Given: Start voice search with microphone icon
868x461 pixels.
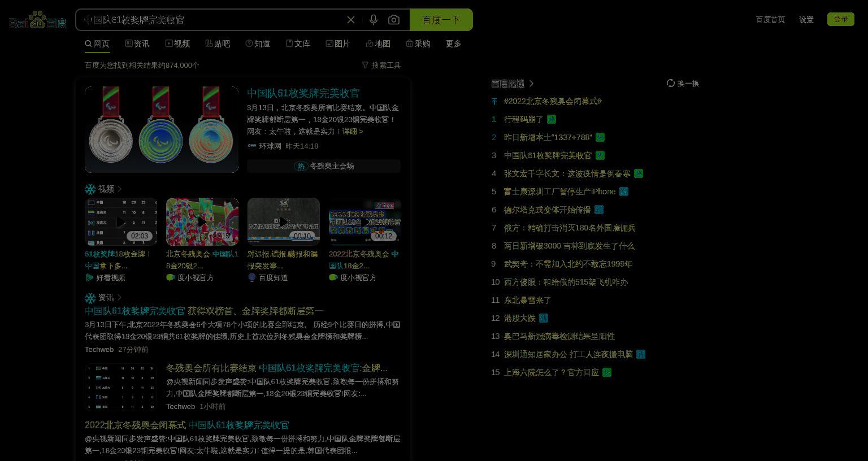Looking at the screenshot, I should pos(374,20).
